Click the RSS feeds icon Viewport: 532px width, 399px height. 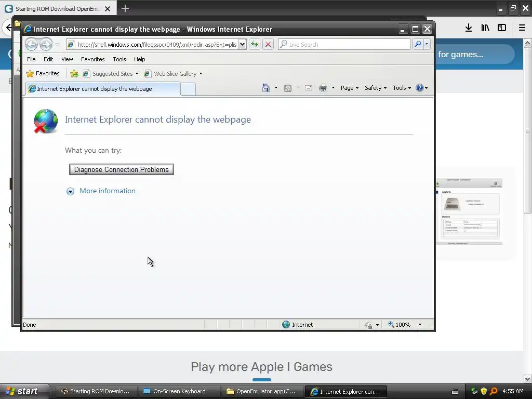tap(288, 88)
